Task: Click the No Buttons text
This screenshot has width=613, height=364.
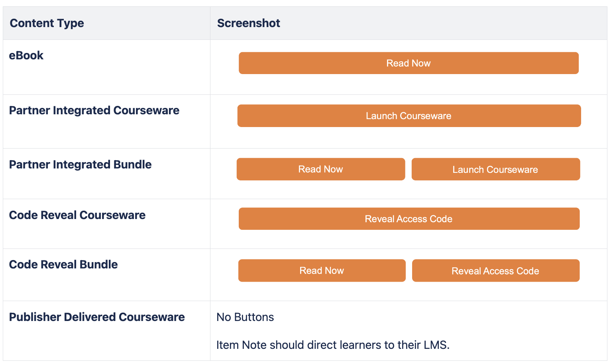Action: (x=245, y=317)
